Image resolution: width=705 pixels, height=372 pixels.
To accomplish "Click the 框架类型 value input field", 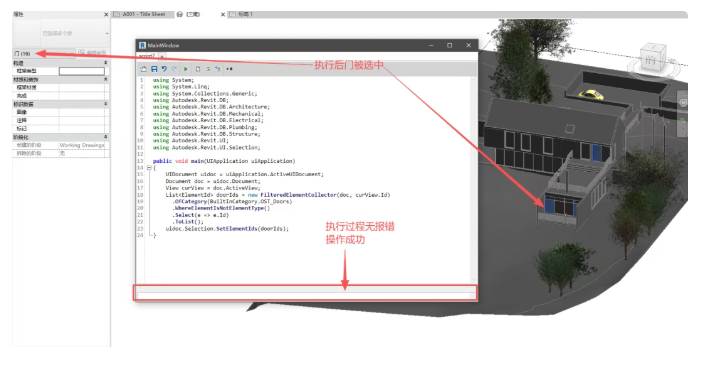I will click(82, 71).
